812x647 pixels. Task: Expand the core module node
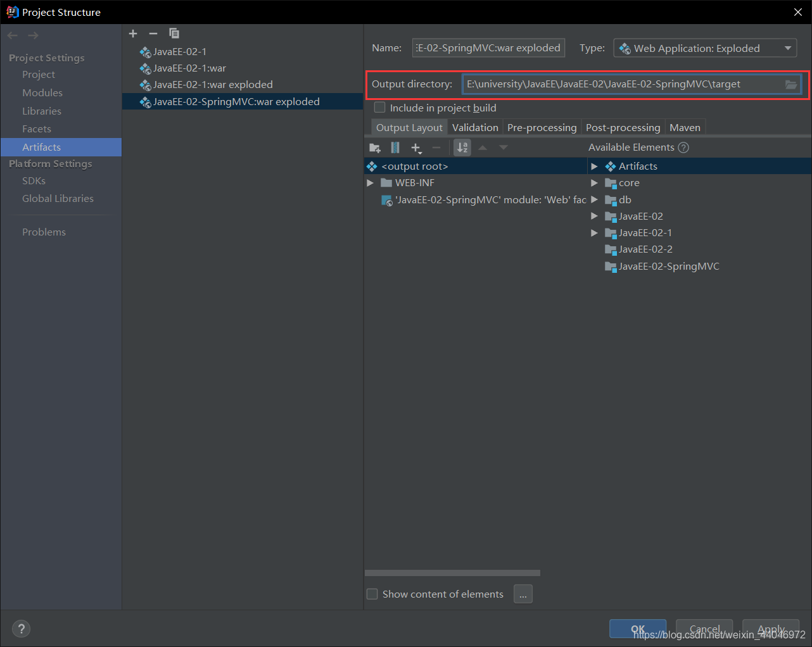click(594, 183)
